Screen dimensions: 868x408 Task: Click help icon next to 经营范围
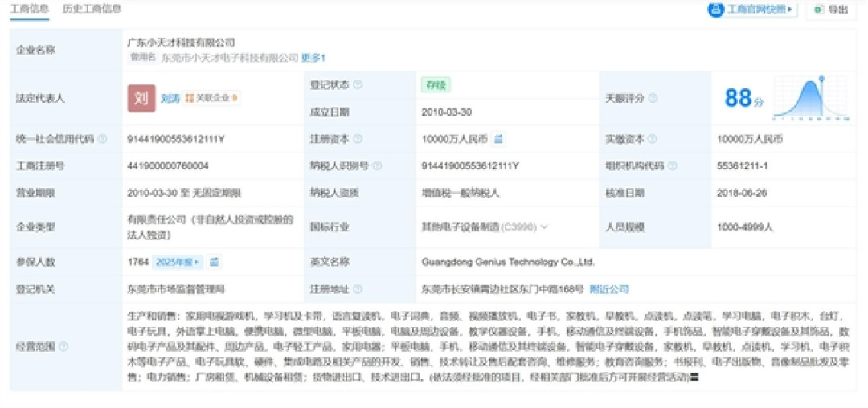[63, 347]
